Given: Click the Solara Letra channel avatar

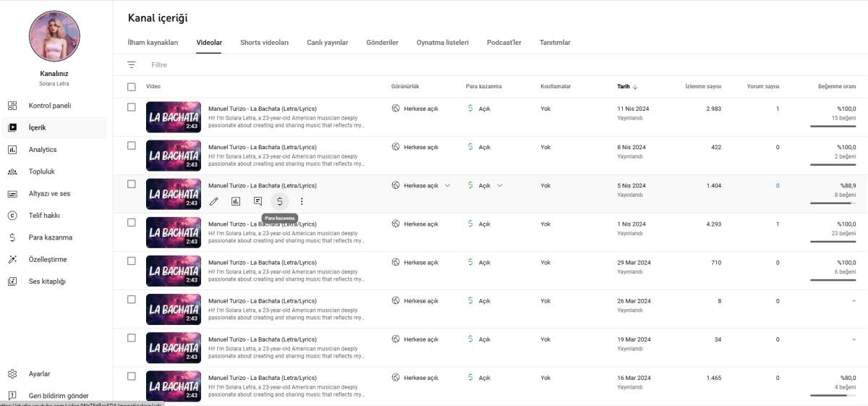Looking at the screenshot, I should [x=54, y=36].
